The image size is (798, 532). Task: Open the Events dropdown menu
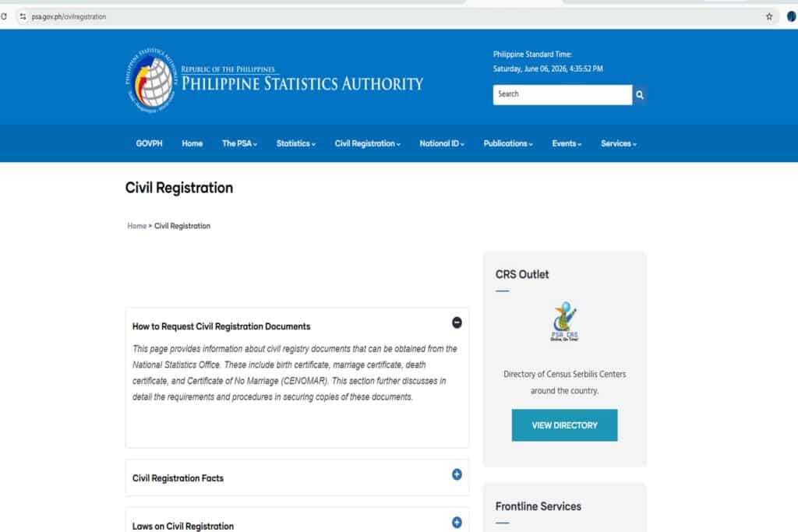click(x=567, y=143)
